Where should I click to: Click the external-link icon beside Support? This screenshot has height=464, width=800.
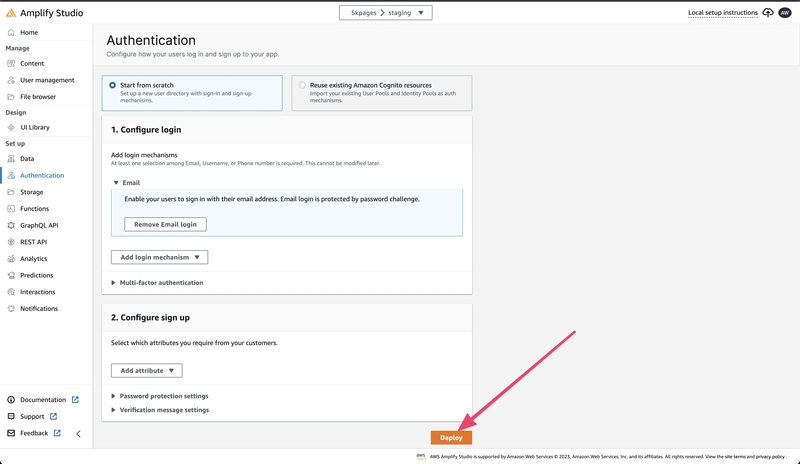(x=54, y=417)
